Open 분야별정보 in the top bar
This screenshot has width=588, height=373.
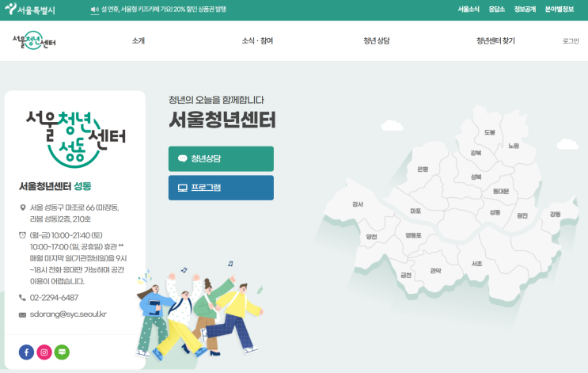560,10
